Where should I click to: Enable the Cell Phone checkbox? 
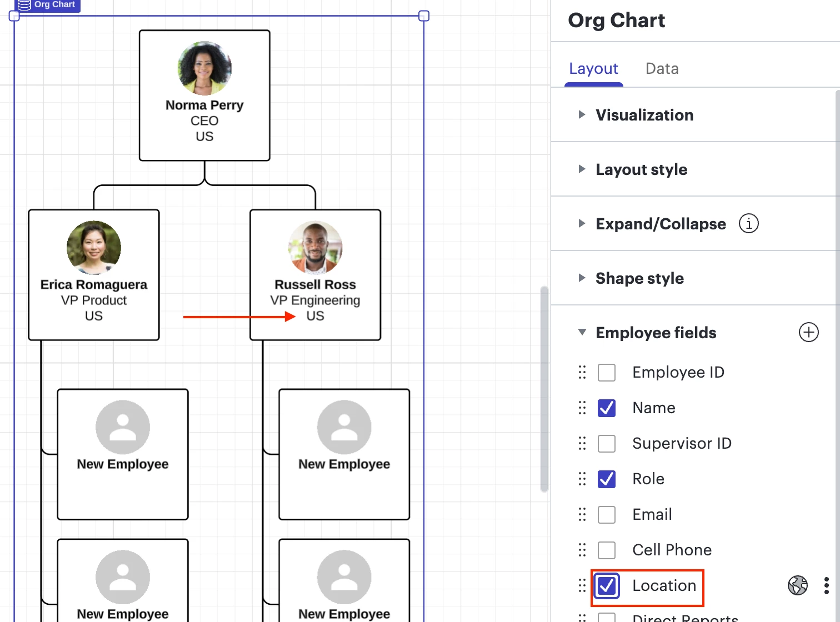[606, 550]
